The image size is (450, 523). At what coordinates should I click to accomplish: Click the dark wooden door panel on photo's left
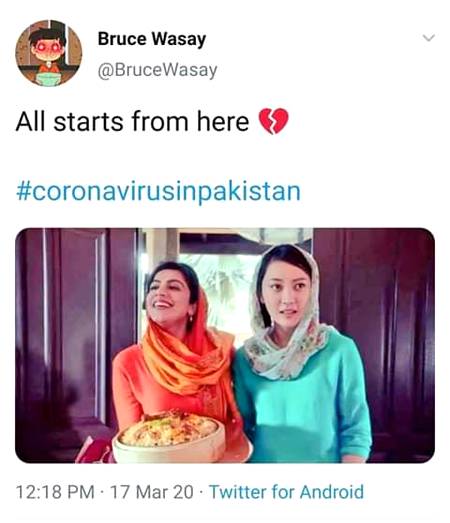[x=77, y=334]
